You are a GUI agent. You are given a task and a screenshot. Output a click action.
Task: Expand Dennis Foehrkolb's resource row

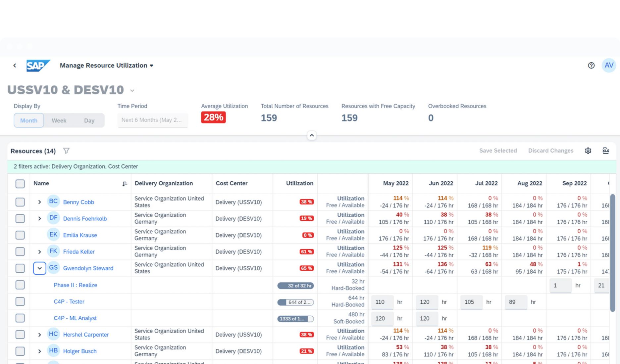[39, 218]
